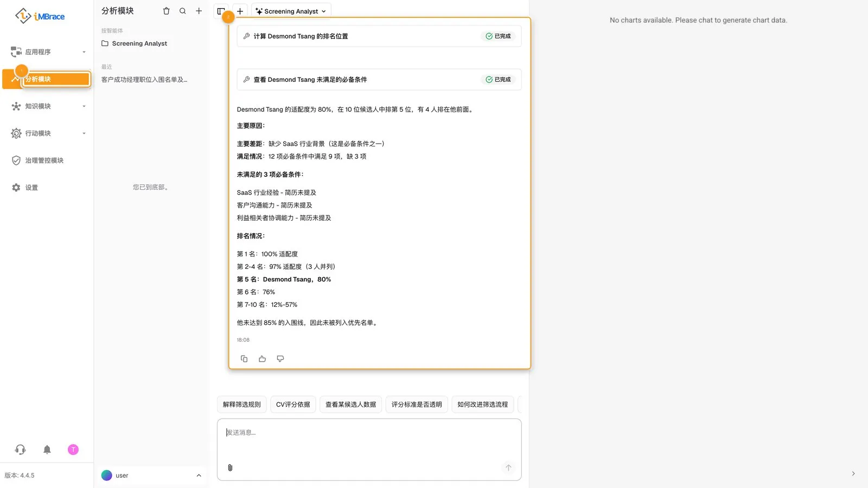Image resolution: width=868 pixels, height=488 pixels.
Task: Click the iMBrace logo
Action: pyautogui.click(x=40, y=16)
